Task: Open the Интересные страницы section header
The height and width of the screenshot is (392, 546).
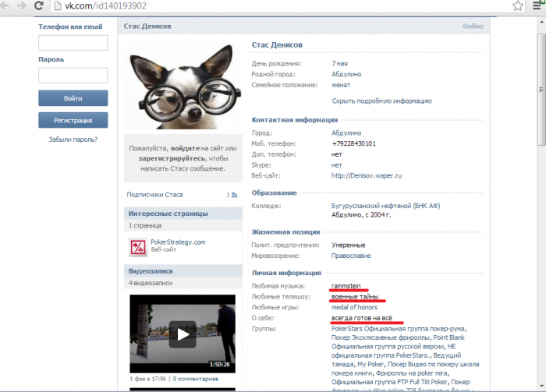Action: (x=183, y=214)
